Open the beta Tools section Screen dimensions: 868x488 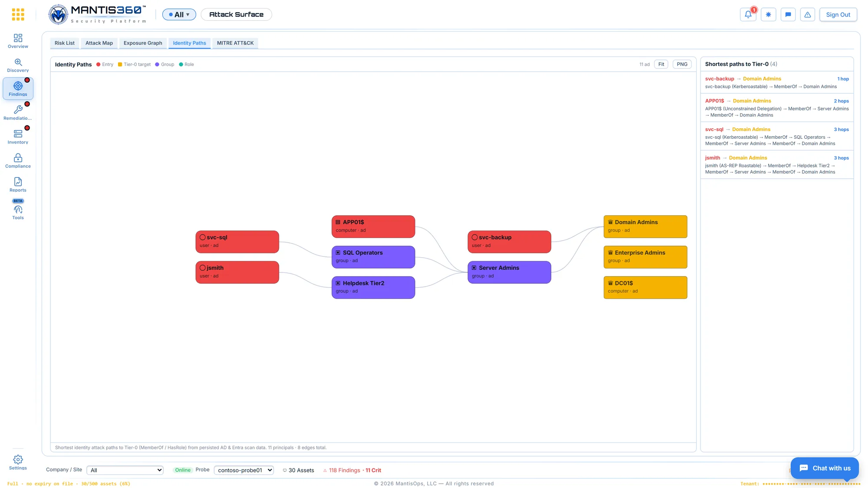point(18,210)
